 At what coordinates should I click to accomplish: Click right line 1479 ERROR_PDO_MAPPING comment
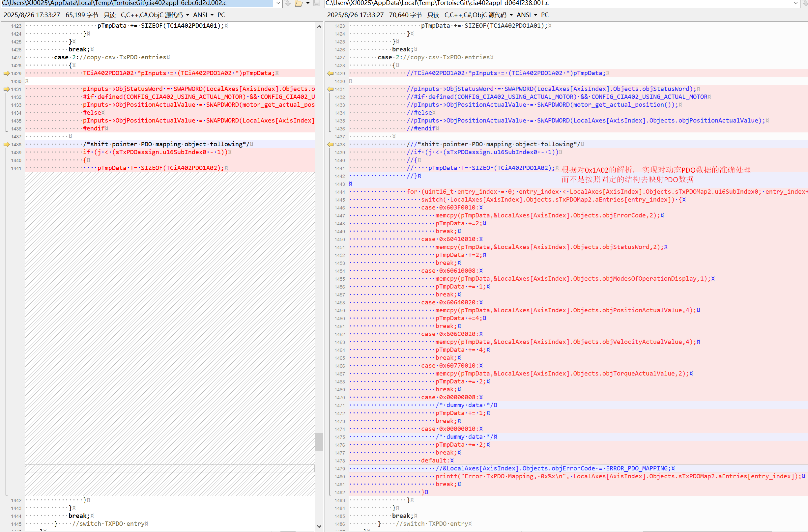[553, 468]
